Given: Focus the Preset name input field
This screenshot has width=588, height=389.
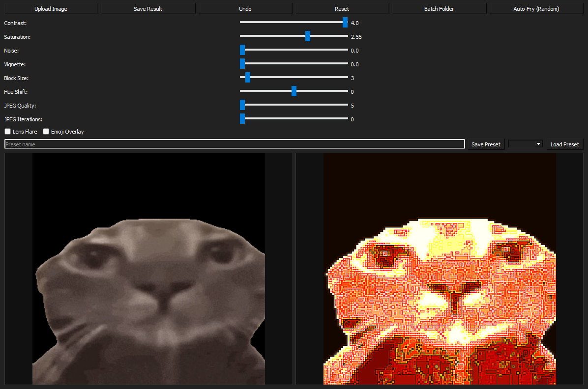Looking at the screenshot, I should pos(235,144).
